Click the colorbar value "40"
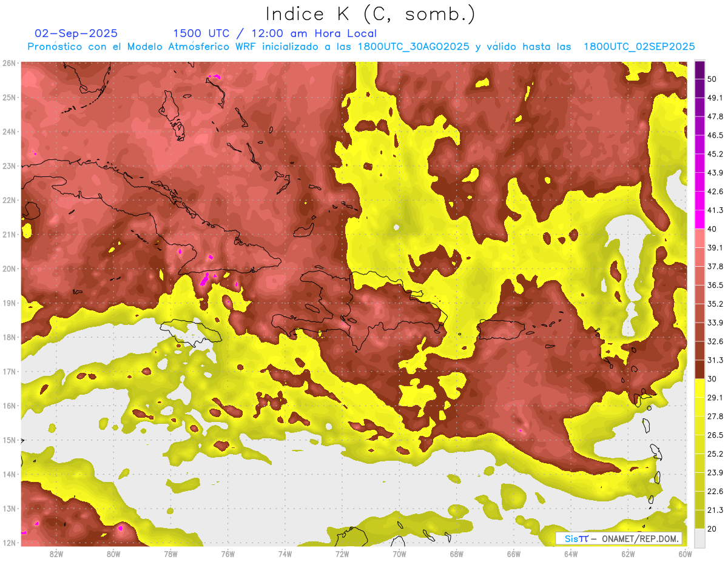 click(712, 229)
